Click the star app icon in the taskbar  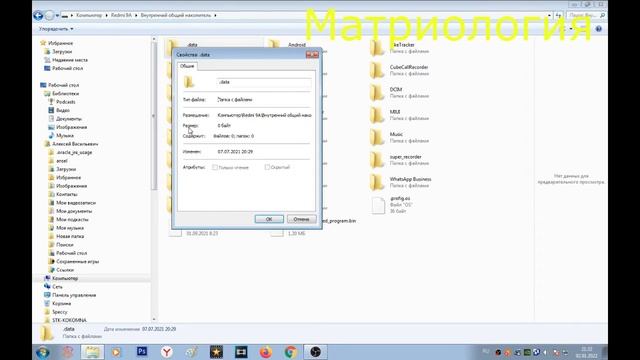(x=216, y=351)
